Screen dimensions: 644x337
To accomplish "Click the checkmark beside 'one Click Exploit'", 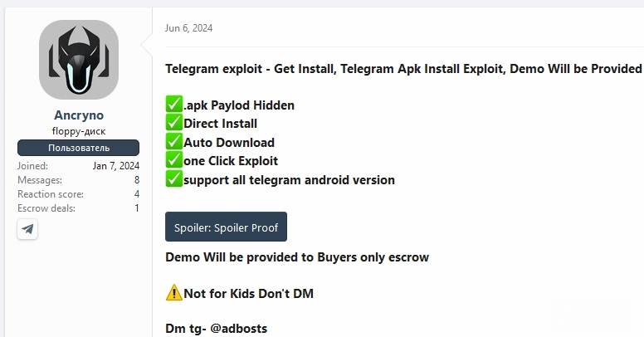I will coord(174,160).
